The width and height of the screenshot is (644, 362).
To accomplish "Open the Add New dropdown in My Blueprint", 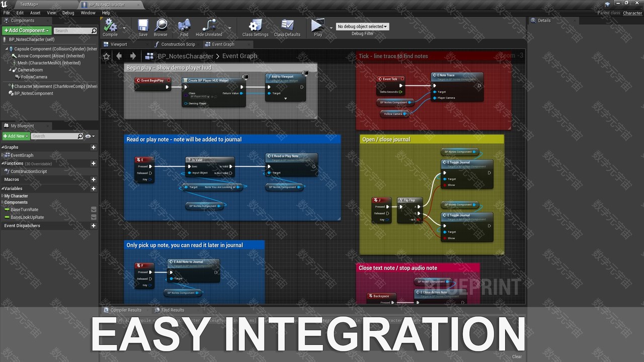I will click(x=16, y=136).
